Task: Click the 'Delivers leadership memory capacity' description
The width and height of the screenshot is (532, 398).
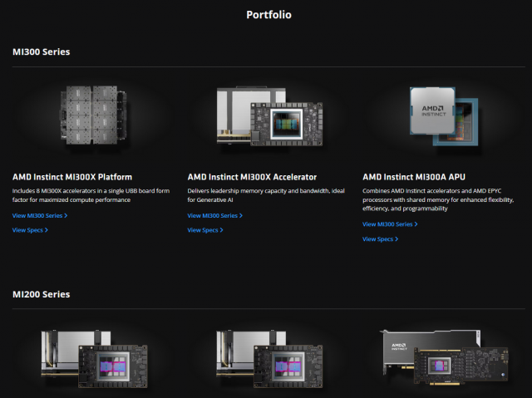Action: pos(266,195)
